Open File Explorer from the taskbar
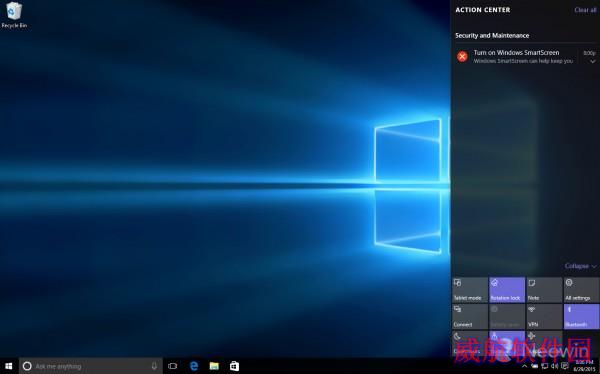 [214, 366]
